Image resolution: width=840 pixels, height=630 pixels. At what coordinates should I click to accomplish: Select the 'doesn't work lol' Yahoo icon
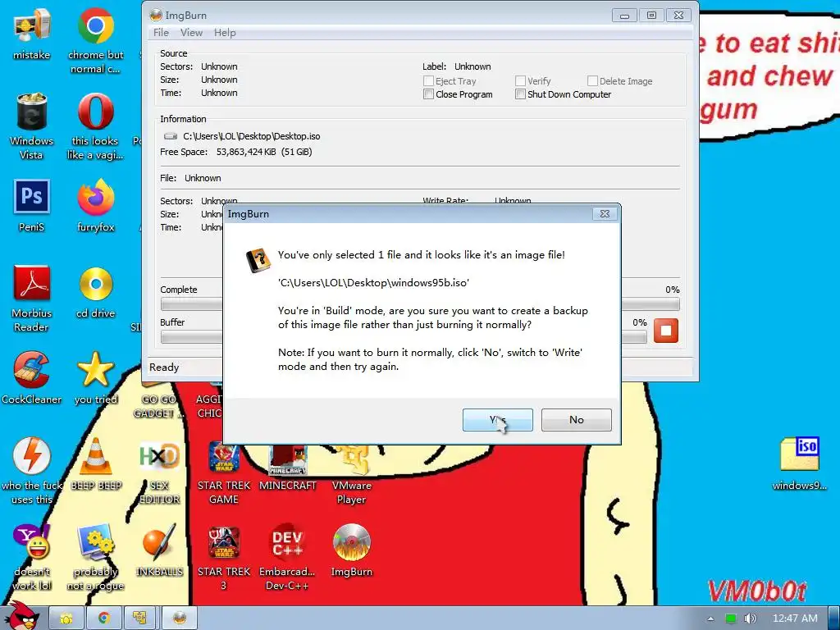point(32,557)
